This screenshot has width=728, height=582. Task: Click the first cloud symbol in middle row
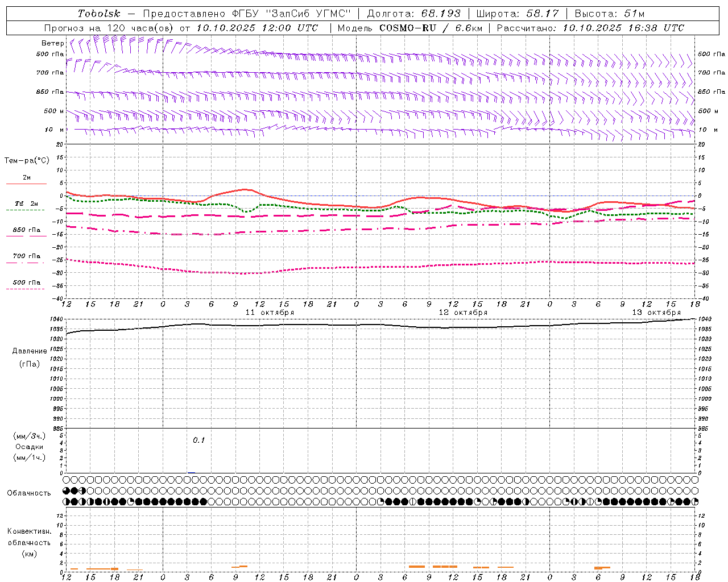click(66, 490)
